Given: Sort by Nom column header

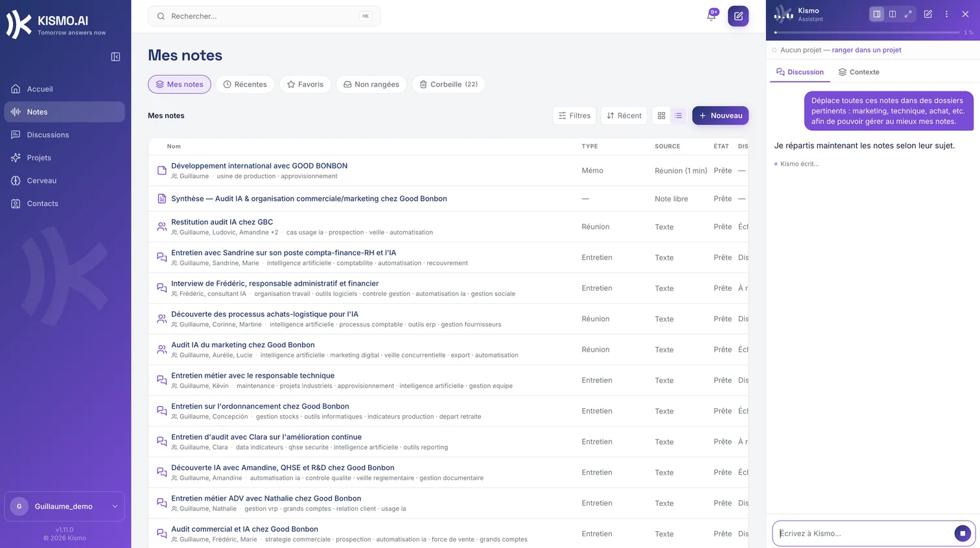Looking at the screenshot, I should point(174,146).
